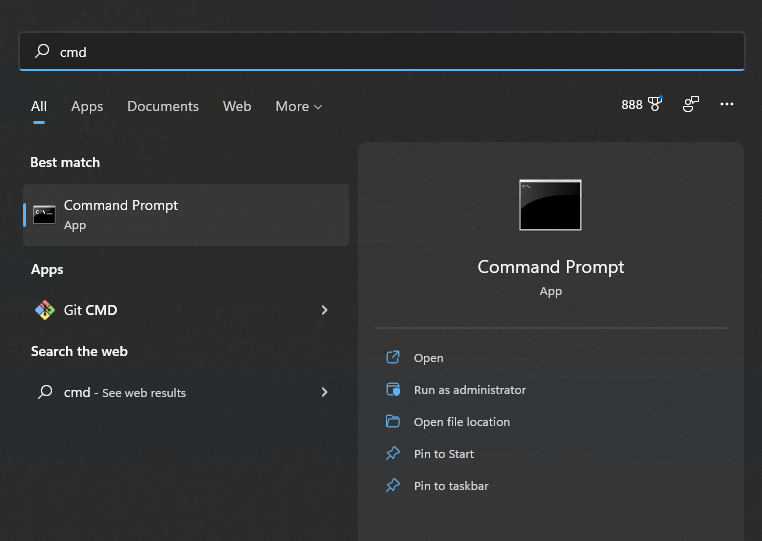
Task: Click the Pin to taskbar pin icon
Action: click(x=393, y=485)
